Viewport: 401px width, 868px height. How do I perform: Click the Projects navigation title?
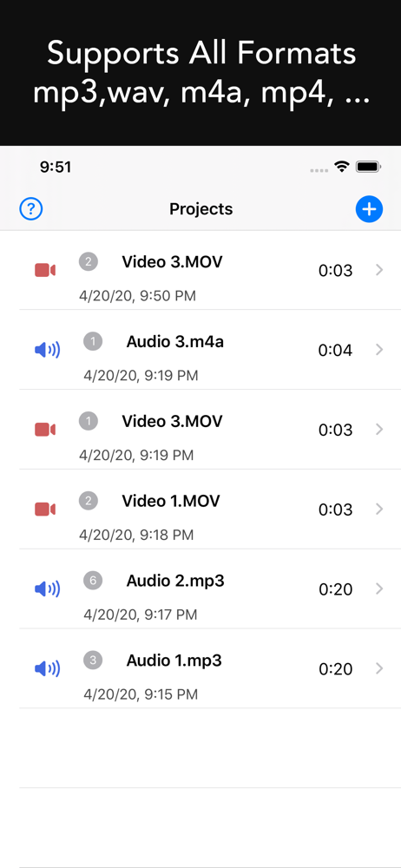point(201,209)
